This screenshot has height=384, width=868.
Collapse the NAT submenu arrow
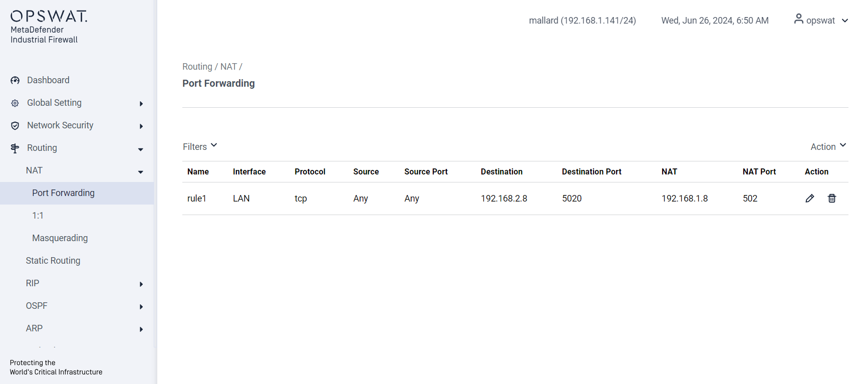141,172
